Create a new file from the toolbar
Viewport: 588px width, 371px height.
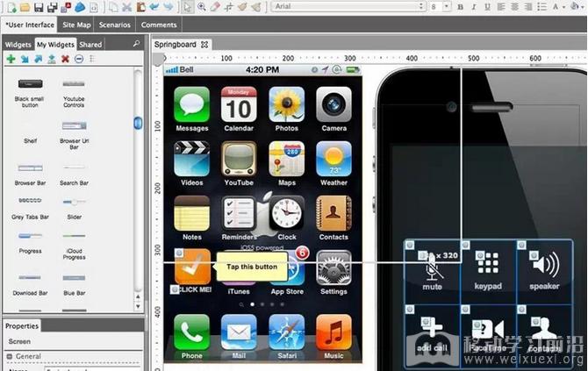coord(11,7)
